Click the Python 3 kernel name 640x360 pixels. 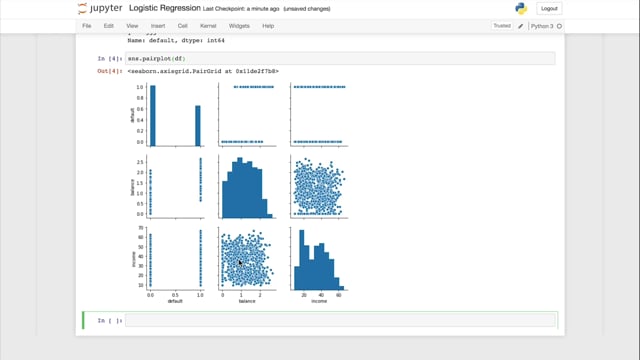542,26
